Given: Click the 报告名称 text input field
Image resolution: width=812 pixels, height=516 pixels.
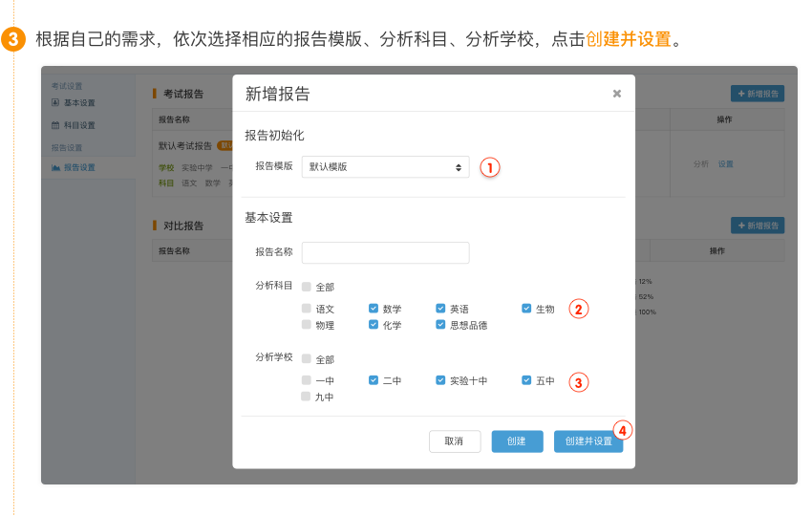Looking at the screenshot, I should click(x=385, y=252).
